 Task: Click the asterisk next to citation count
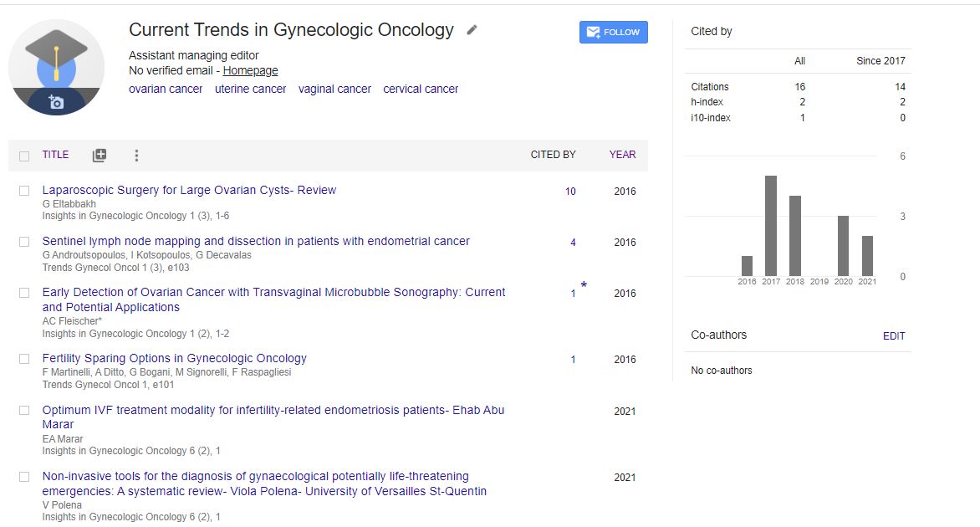click(x=584, y=286)
